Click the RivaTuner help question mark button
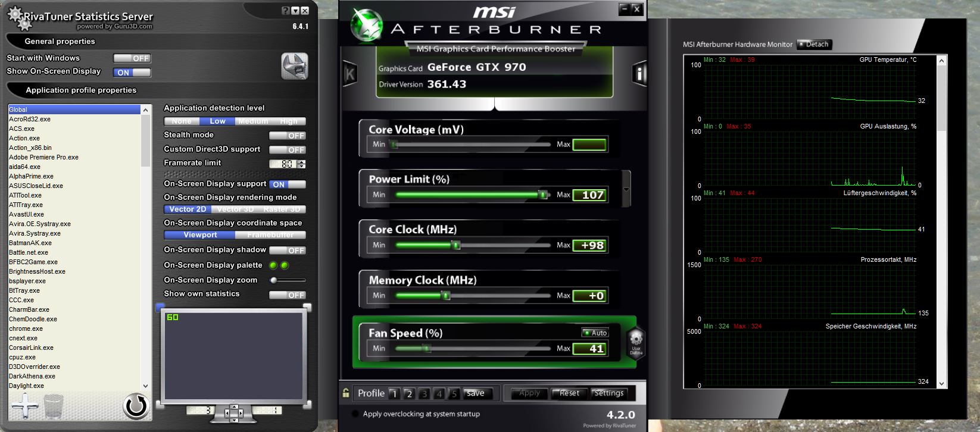 tap(285, 11)
